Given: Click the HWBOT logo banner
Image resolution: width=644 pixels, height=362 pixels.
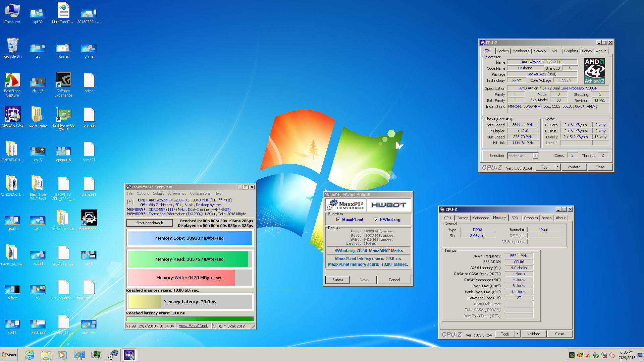Looking at the screenshot, I should coord(389,205).
